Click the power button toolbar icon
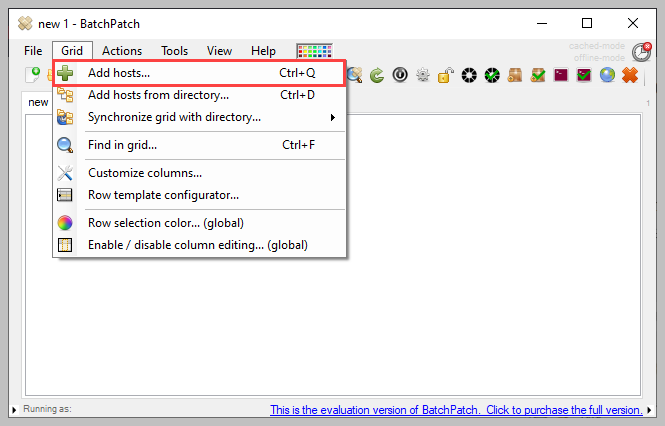665x426 pixels. 400,75
